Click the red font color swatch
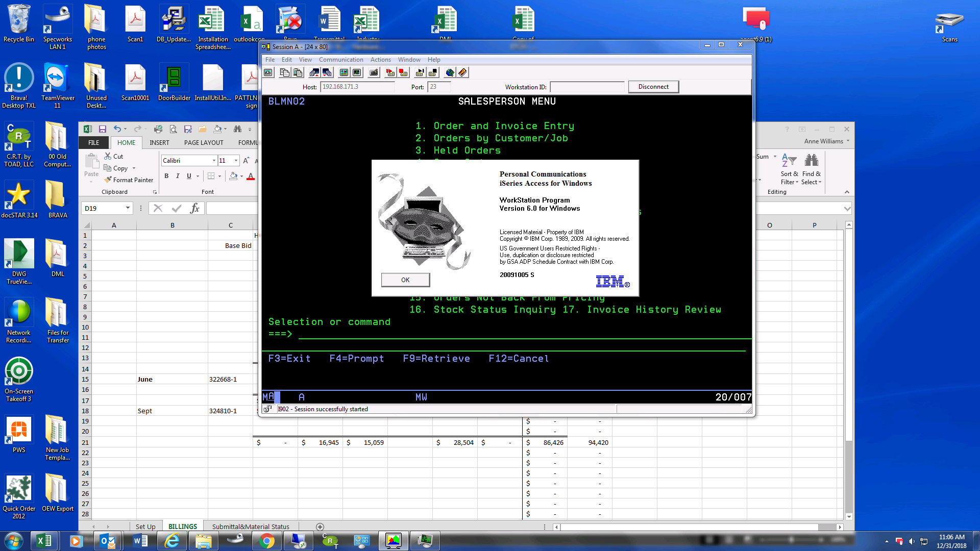 (251, 177)
